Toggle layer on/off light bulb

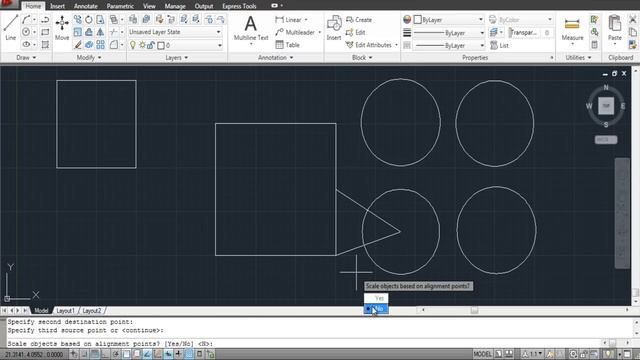[x=133, y=45]
